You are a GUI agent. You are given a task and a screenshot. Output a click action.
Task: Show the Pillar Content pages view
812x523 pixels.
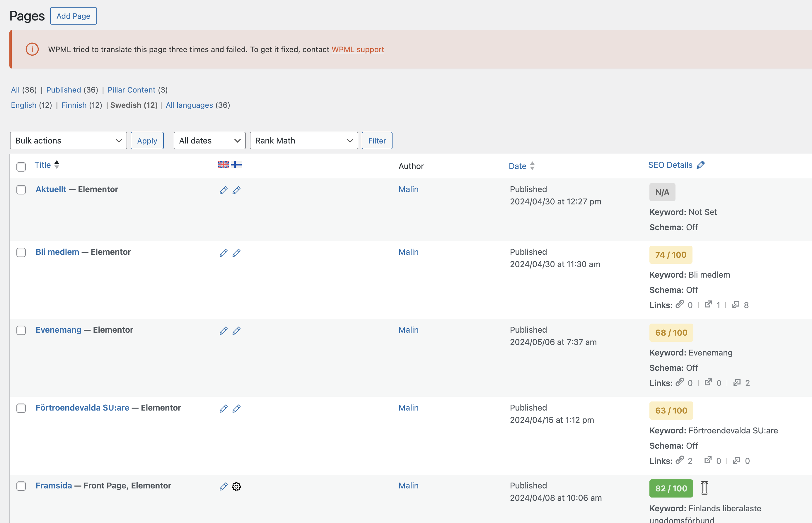click(132, 90)
